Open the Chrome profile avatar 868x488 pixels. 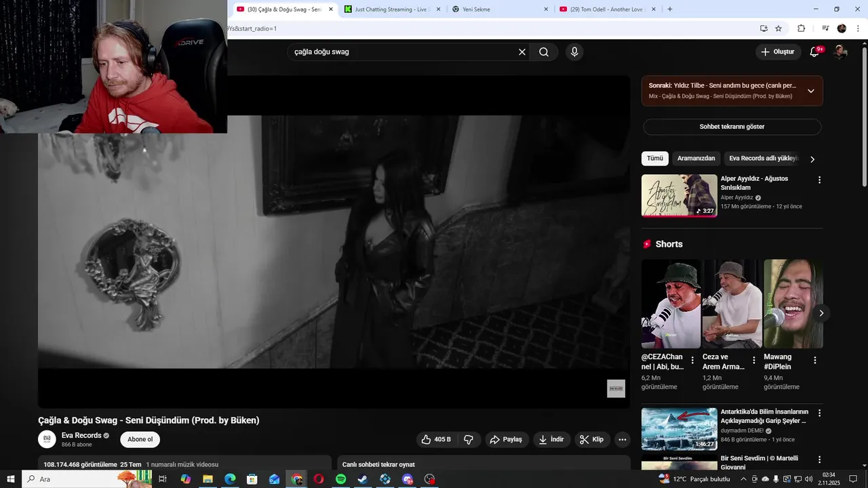point(842,28)
